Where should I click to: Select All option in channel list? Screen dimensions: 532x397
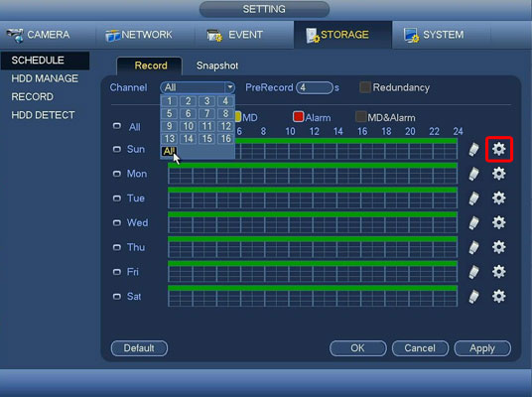169,151
